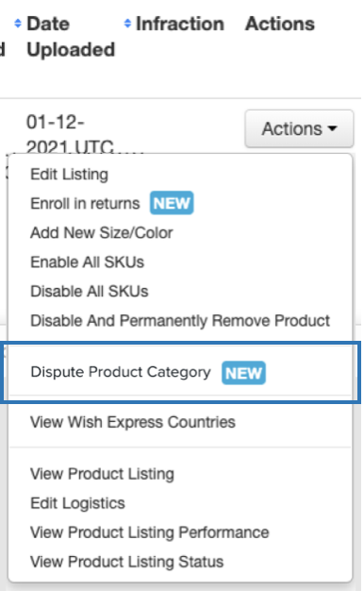The image size is (364, 591).
Task: Select View Wish Express Countries
Action: (x=133, y=422)
